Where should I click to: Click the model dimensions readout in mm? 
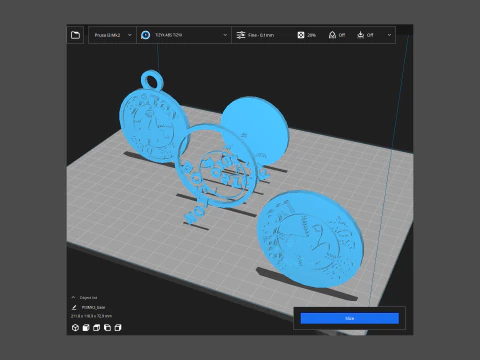[91, 316]
